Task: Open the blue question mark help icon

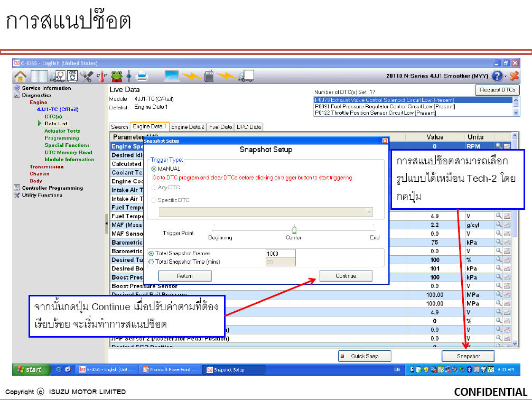Action: [497, 76]
